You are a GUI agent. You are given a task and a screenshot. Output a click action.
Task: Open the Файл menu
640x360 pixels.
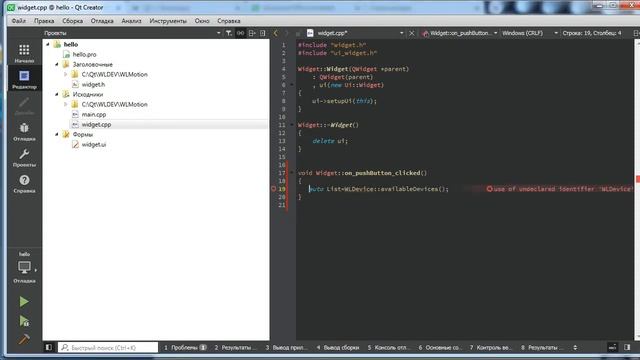[x=18, y=21]
